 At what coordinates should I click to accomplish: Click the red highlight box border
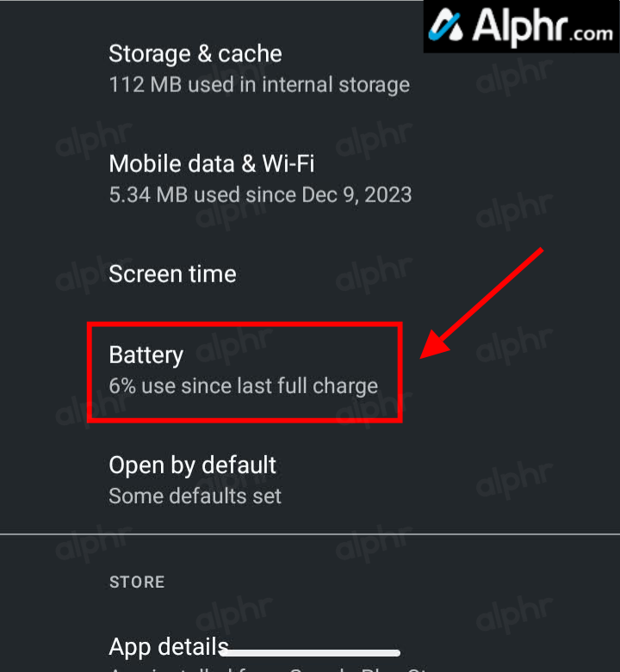pyautogui.click(x=245, y=324)
